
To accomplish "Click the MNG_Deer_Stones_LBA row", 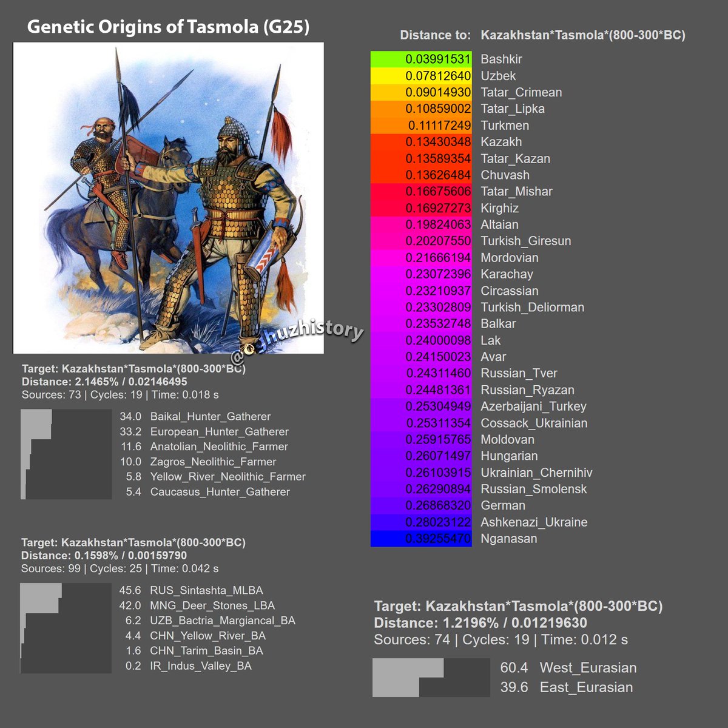I will coord(197,605).
